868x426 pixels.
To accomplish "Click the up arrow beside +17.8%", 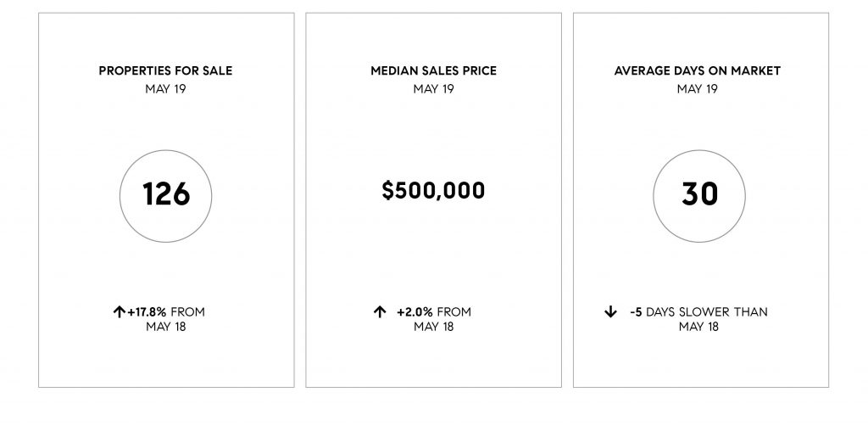I will pyautogui.click(x=119, y=312).
